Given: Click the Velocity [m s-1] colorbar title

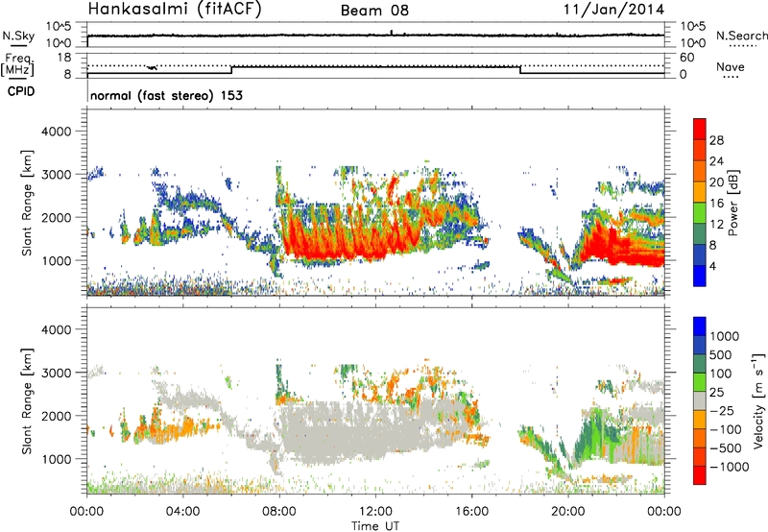Looking at the screenshot, I should click(758, 400).
